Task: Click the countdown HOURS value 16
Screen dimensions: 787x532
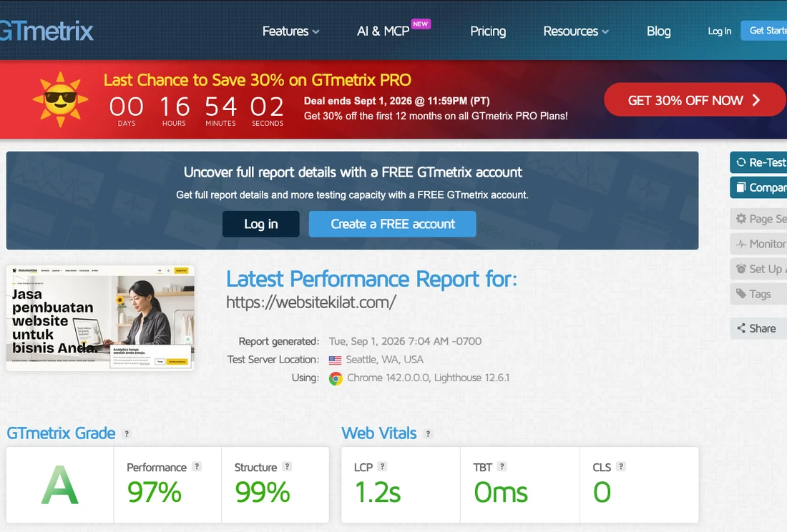Action: (175, 107)
